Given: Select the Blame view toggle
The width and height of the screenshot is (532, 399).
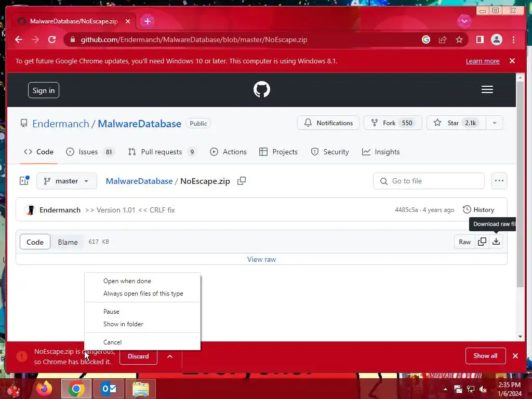Looking at the screenshot, I should point(68,242).
